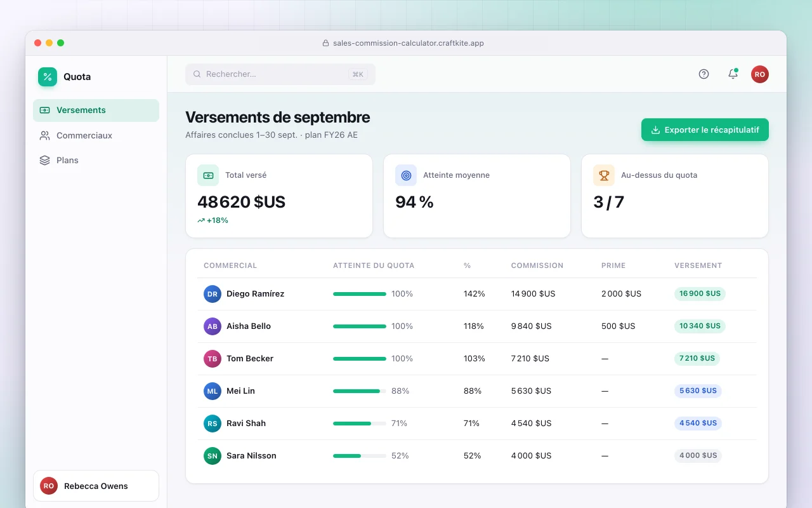Click the 4 540 $US versement badge

(698, 424)
